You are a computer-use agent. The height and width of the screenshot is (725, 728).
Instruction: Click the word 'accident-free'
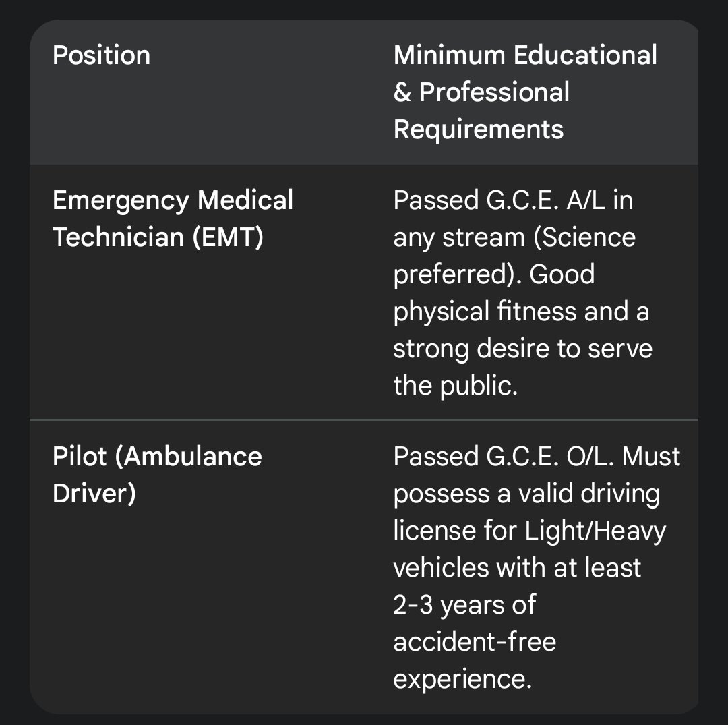click(475, 641)
